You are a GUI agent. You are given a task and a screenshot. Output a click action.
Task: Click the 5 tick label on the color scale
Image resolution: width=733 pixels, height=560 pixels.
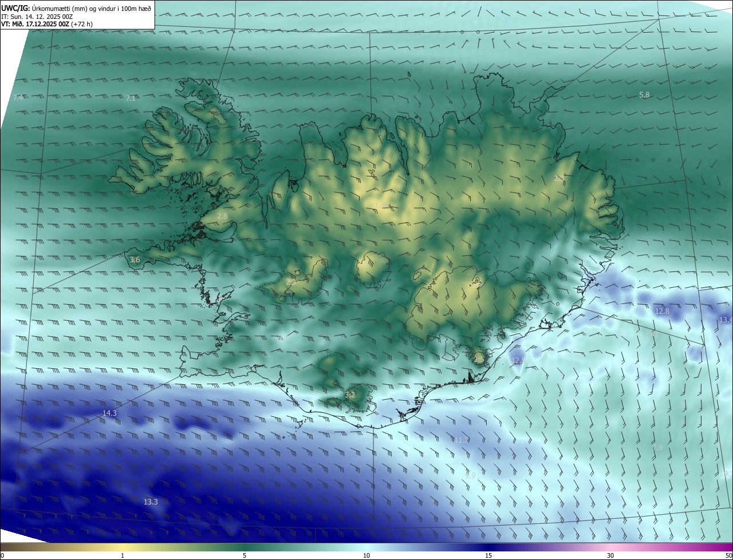pyautogui.click(x=245, y=555)
